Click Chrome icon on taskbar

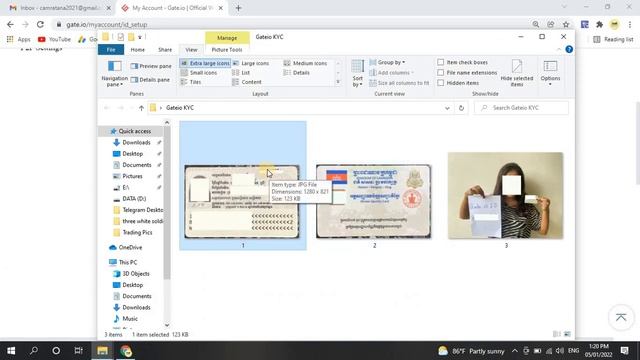click(x=126, y=351)
